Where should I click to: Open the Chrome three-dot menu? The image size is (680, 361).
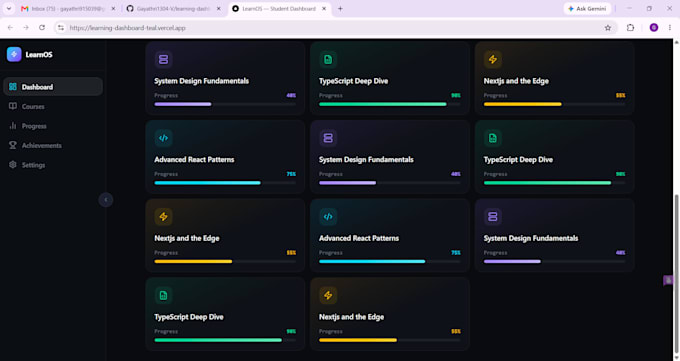click(670, 28)
